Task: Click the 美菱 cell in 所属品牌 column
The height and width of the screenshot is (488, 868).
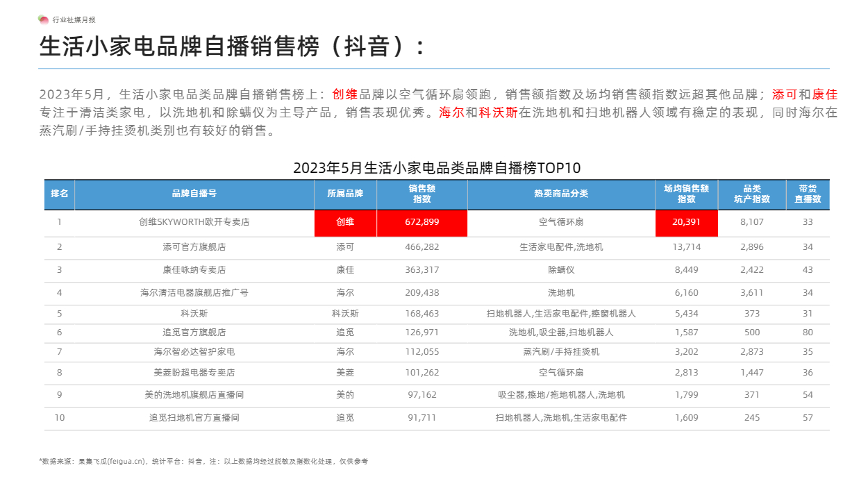Action: click(345, 373)
